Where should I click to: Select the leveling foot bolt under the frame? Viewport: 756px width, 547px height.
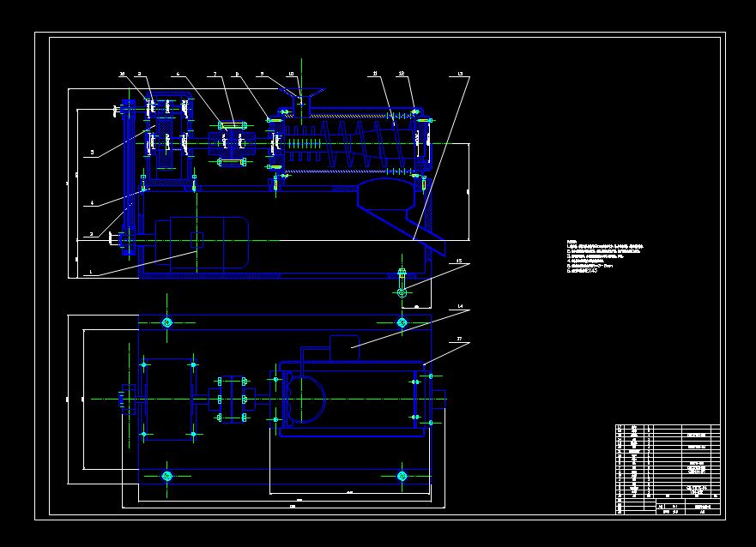coord(402,284)
